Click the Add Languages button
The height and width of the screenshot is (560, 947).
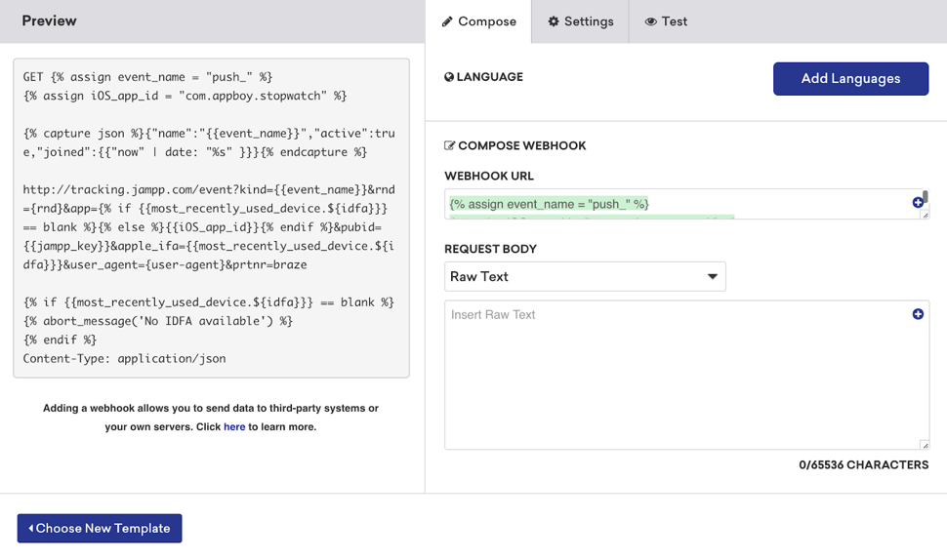pyautogui.click(x=850, y=78)
